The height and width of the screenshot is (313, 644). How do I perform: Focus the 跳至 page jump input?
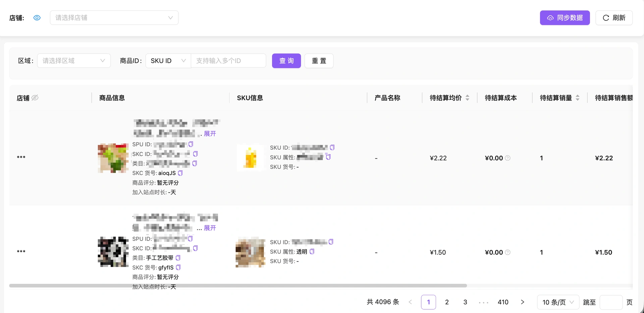(611, 302)
